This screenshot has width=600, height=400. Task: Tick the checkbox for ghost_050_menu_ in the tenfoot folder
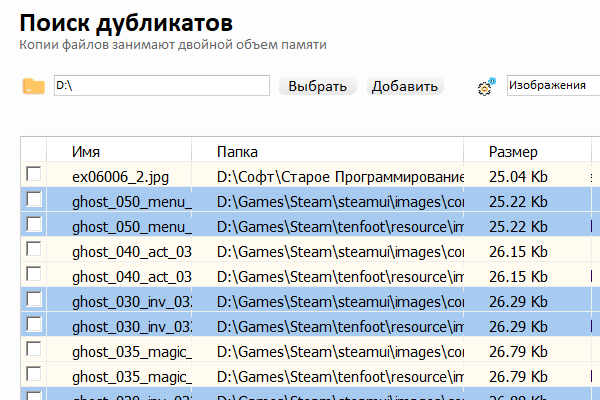[x=34, y=225]
